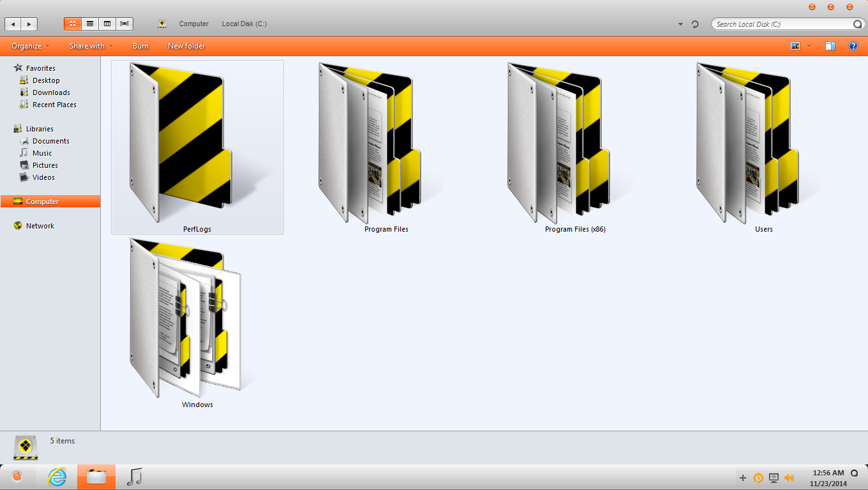
Task: Open the address bar history dropdown
Action: coord(681,24)
